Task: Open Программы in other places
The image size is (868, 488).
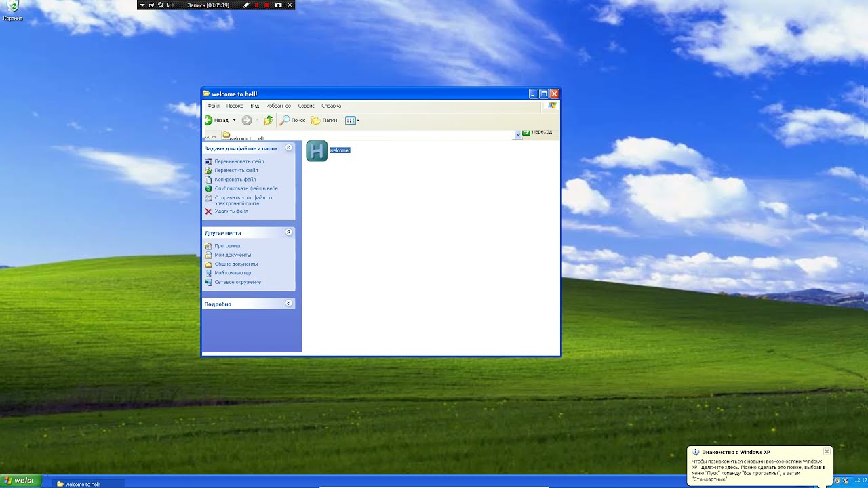Action: (x=227, y=246)
